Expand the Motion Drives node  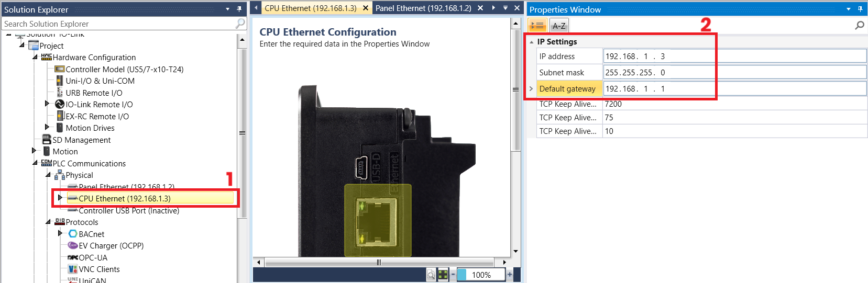pyautogui.click(x=47, y=128)
